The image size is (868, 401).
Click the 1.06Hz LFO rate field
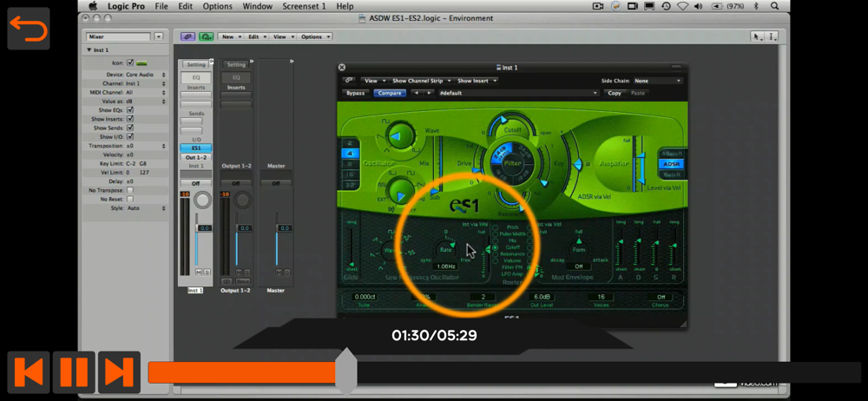coord(445,266)
